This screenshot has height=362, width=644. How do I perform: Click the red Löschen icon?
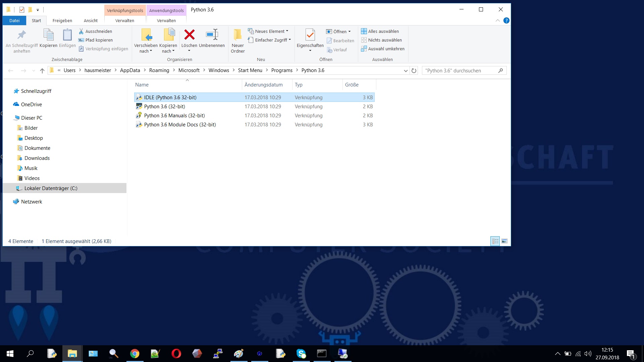point(189,34)
